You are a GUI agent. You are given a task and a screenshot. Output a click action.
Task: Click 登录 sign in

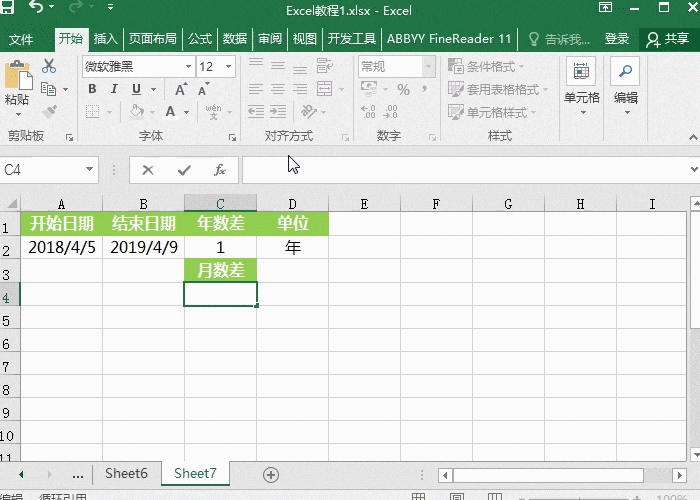(x=617, y=39)
